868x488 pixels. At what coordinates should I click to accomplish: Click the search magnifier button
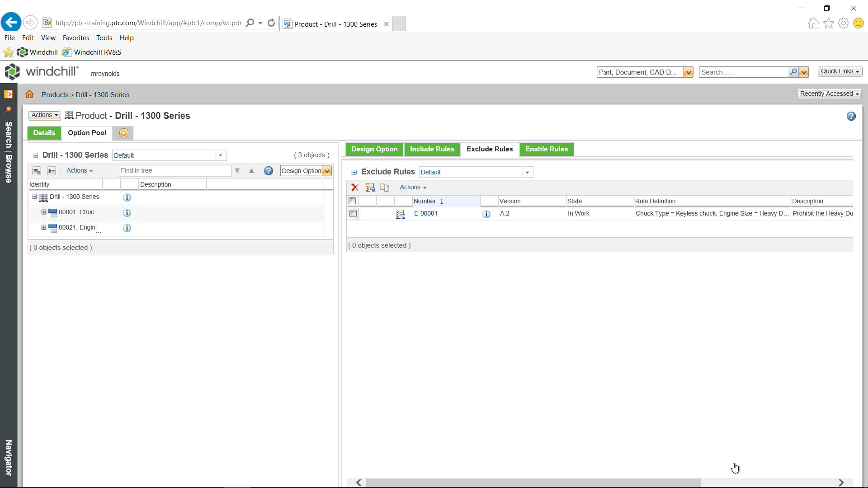[793, 72]
